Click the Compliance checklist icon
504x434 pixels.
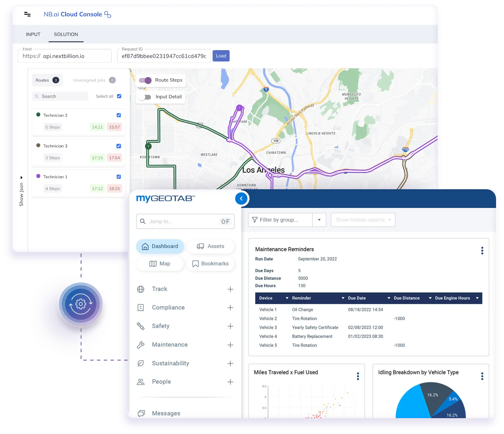(x=141, y=308)
